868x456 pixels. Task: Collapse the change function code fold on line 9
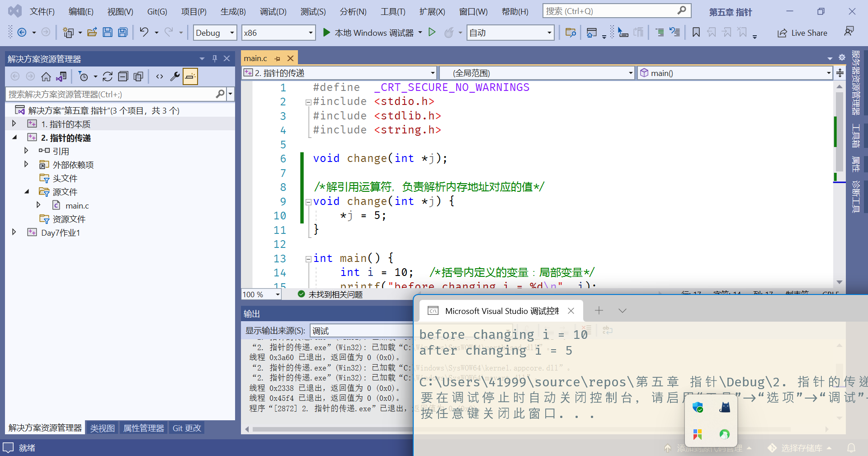click(308, 202)
